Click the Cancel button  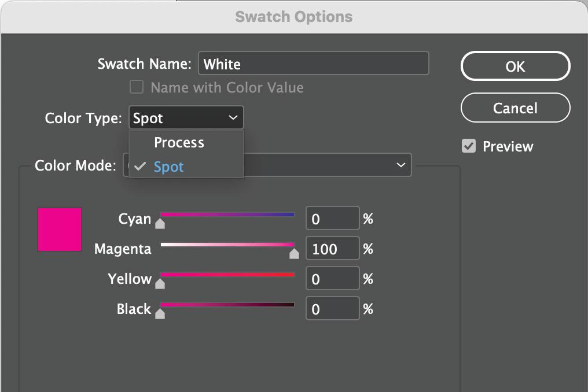tap(515, 108)
